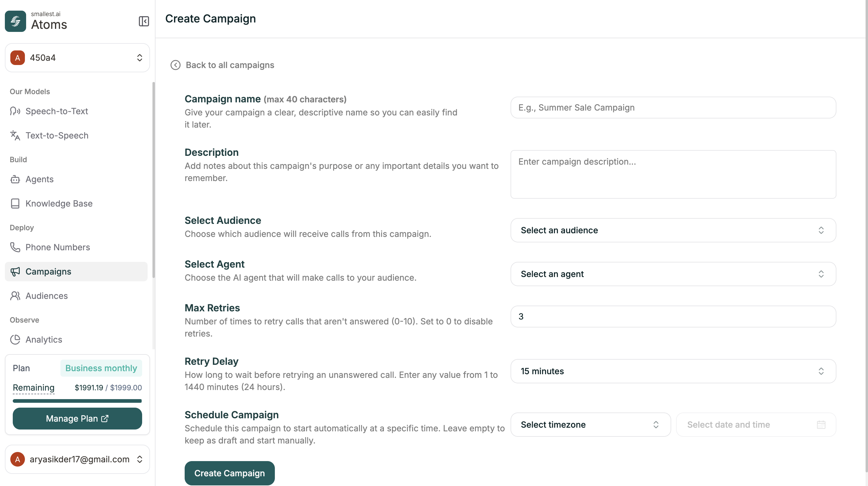Go back to all campaigns
Screen dimensions: 868x486
point(222,65)
